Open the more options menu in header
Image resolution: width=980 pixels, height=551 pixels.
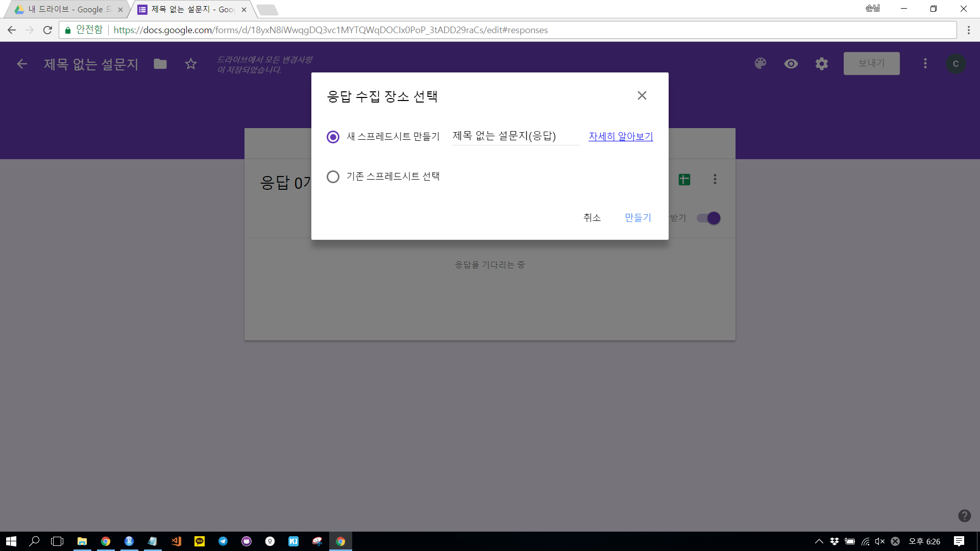coord(925,64)
